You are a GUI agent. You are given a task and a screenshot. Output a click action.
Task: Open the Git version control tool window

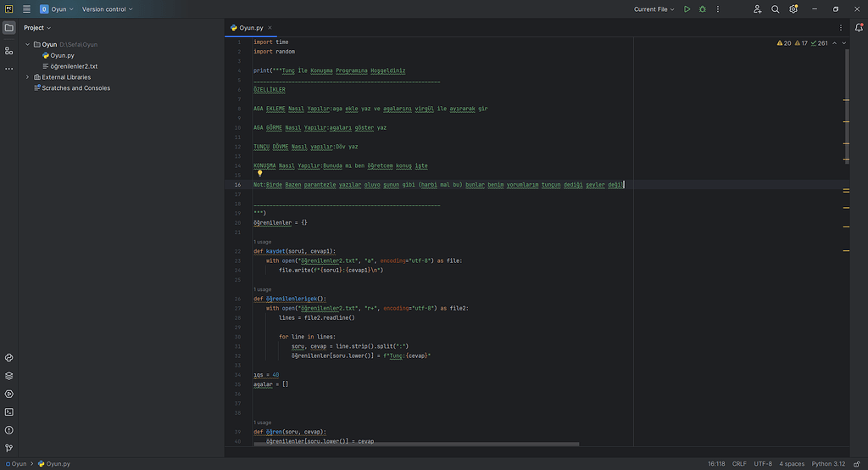tap(8, 448)
